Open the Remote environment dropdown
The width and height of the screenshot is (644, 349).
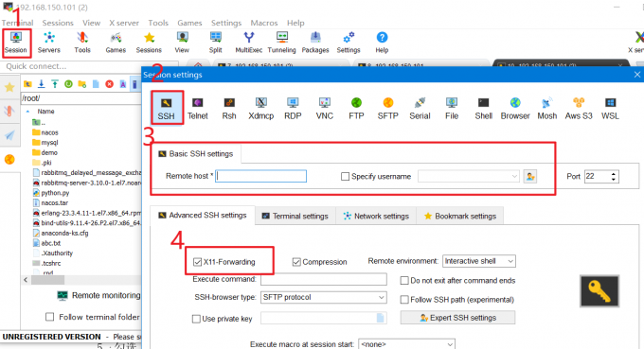pos(479,261)
